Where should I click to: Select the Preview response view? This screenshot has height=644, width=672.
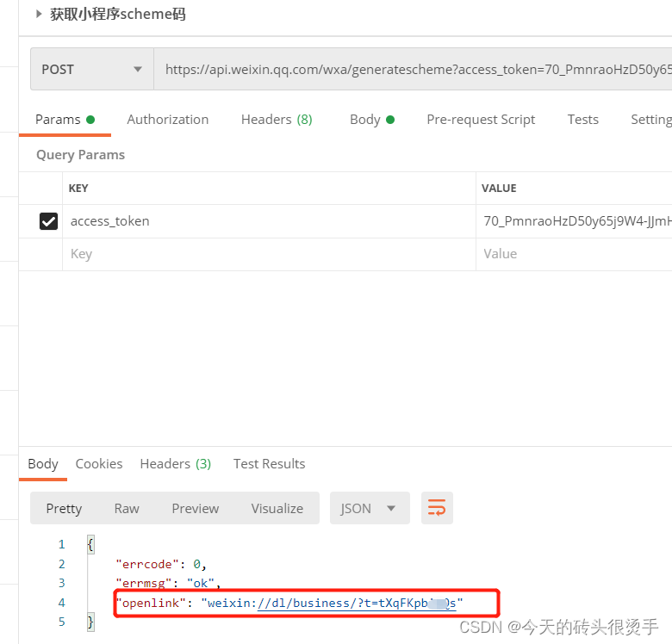pyautogui.click(x=195, y=508)
